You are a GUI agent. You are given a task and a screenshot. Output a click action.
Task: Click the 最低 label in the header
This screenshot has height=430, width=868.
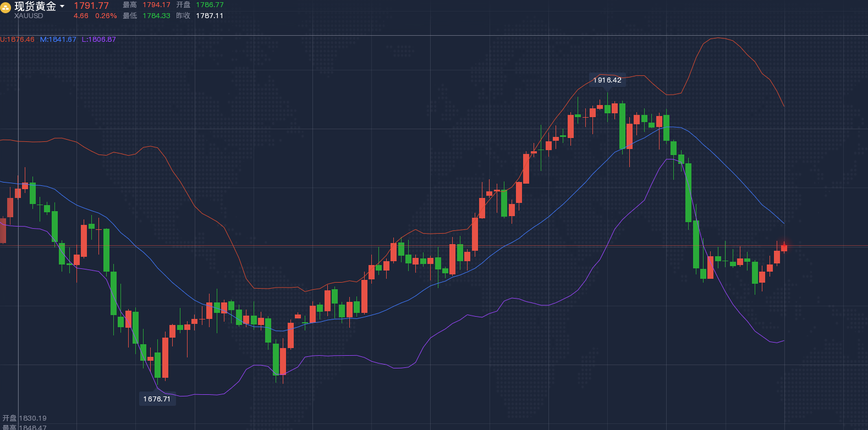pyautogui.click(x=130, y=16)
